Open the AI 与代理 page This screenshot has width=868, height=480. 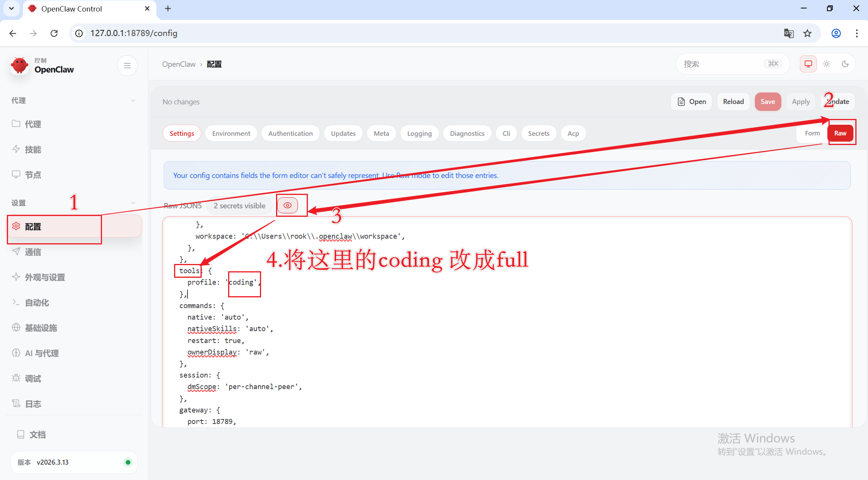74,353
